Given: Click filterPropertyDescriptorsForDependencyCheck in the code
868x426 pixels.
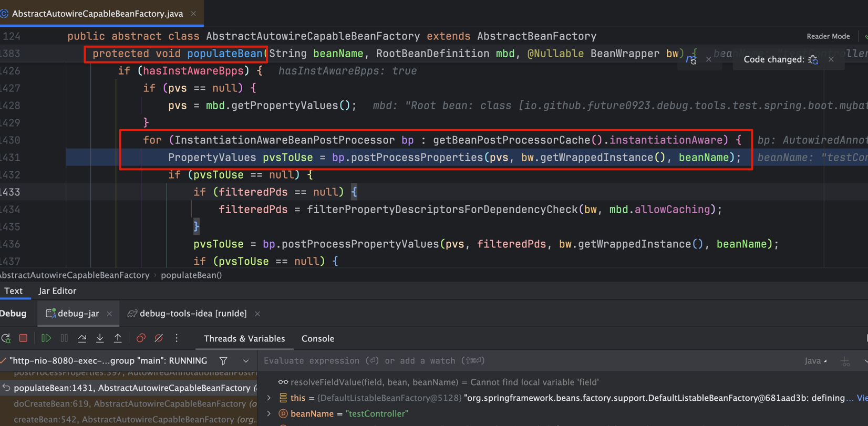Looking at the screenshot, I should click(442, 210).
